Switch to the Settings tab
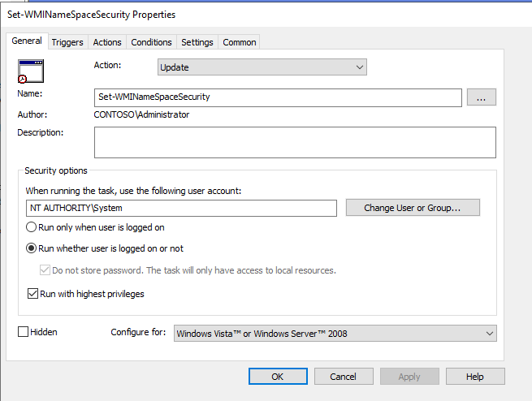The image size is (532, 401). [197, 42]
